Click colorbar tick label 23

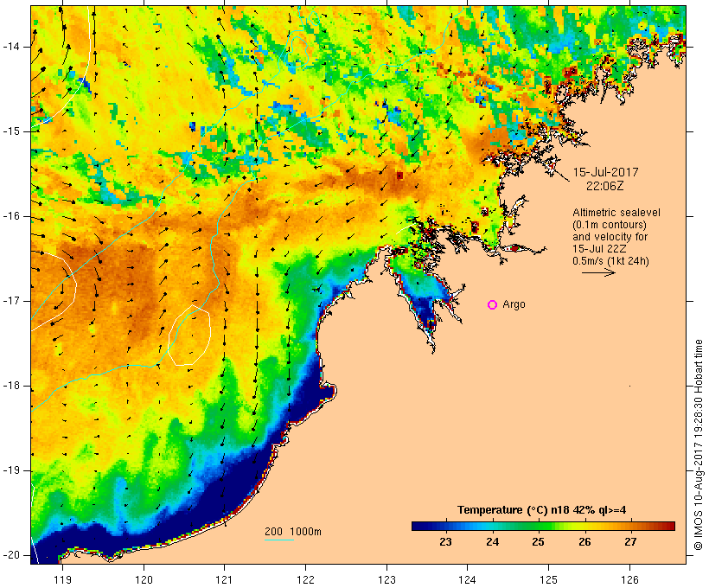point(445,542)
